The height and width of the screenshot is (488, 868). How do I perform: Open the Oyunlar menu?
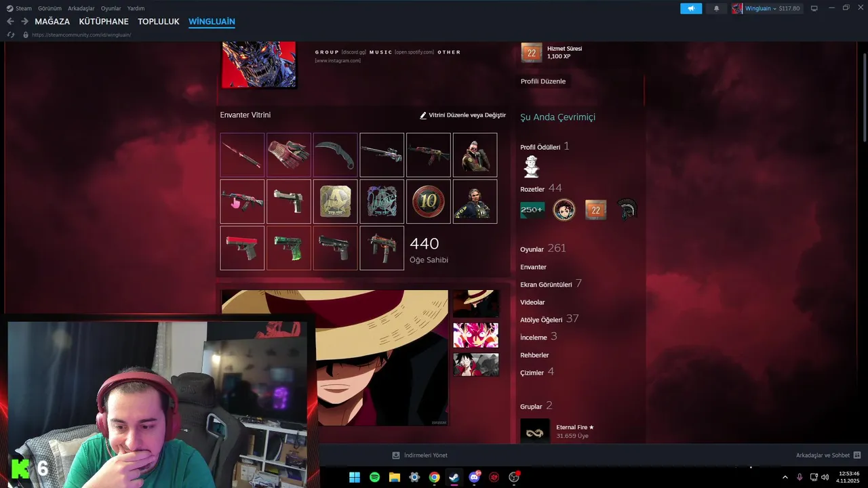point(111,8)
